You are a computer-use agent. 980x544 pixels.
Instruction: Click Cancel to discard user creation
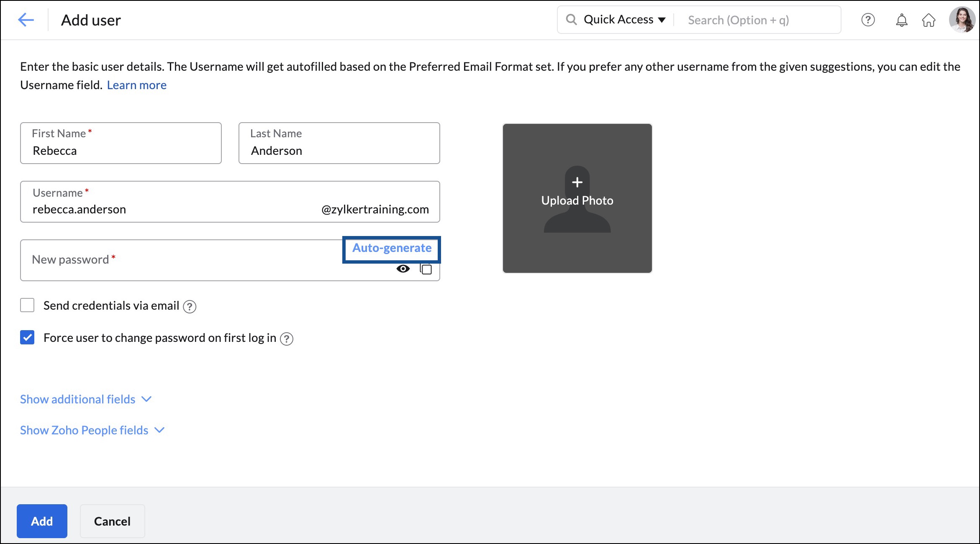(113, 521)
